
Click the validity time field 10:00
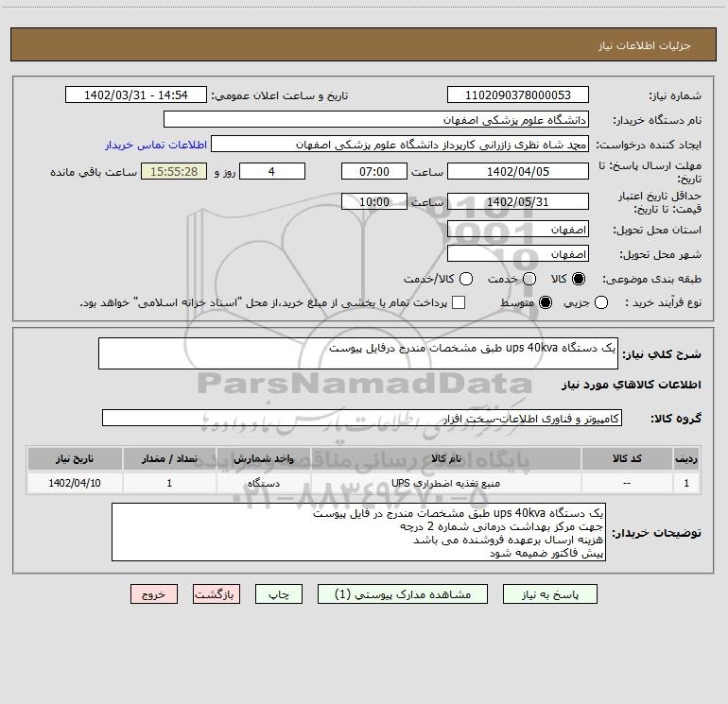coord(374,202)
